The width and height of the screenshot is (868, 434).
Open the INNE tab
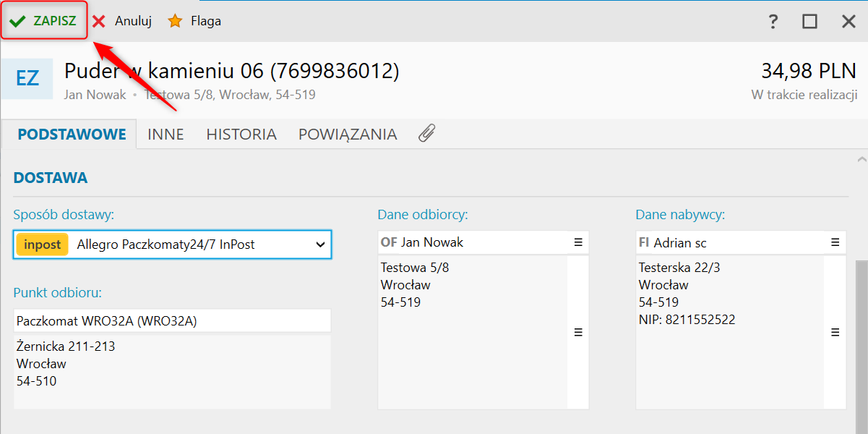pos(166,134)
